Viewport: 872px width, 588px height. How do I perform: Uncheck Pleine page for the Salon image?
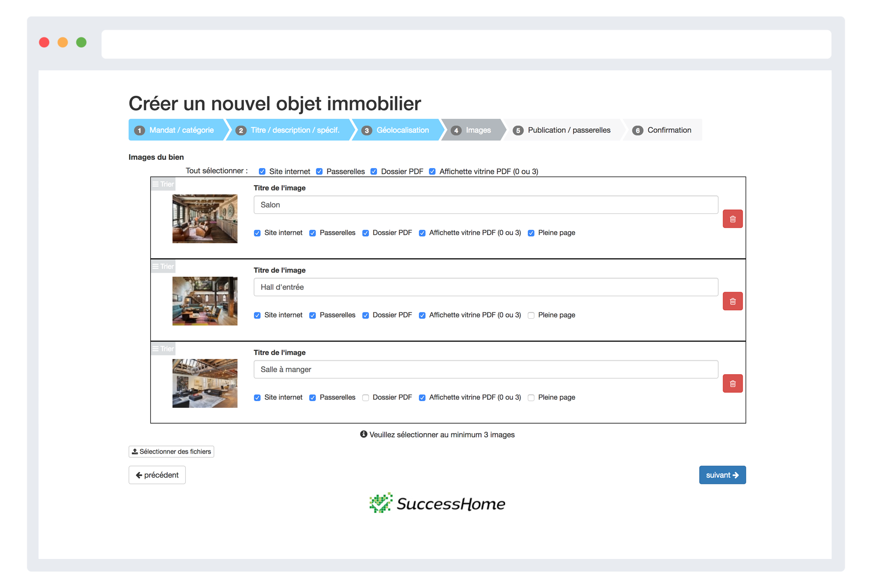(x=531, y=233)
